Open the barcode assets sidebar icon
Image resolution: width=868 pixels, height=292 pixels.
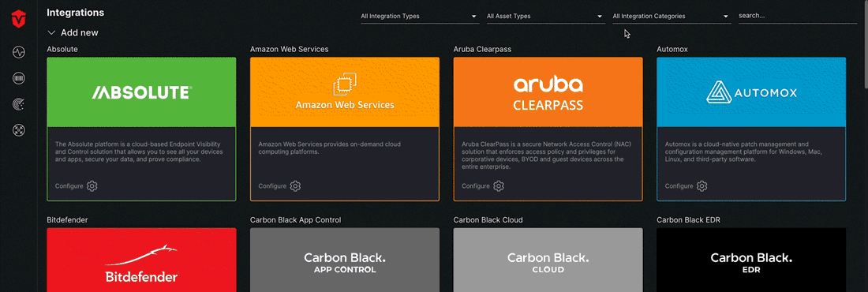pos(19,79)
